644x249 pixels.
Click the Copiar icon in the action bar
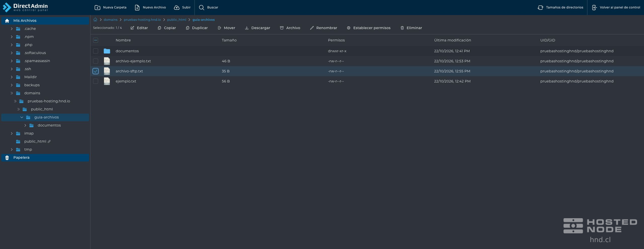click(x=160, y=28)
